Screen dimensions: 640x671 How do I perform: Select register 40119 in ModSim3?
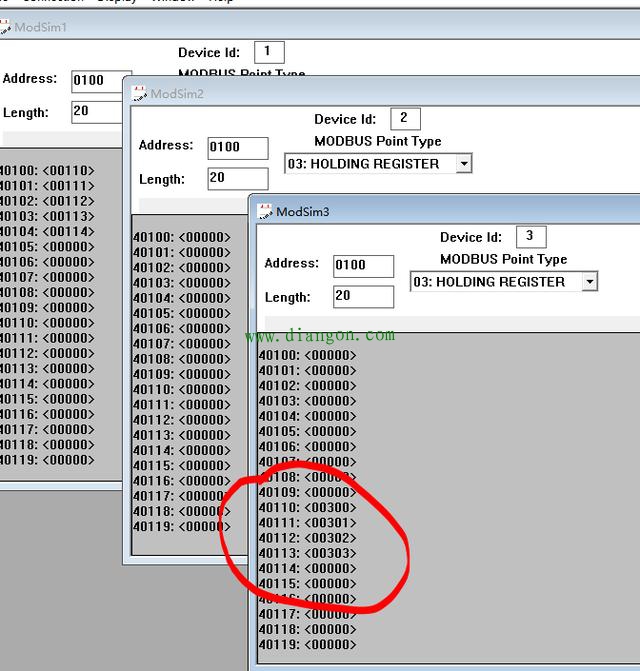coord(307,644)
